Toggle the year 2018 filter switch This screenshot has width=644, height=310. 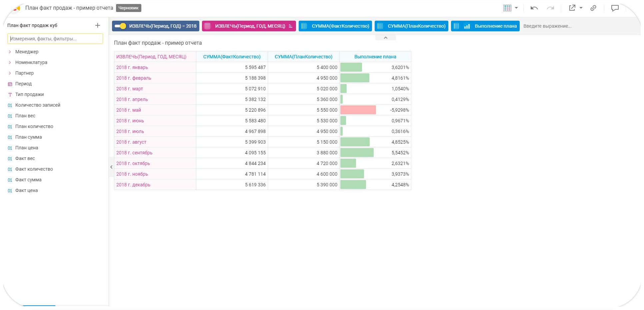tap(120, 26)
